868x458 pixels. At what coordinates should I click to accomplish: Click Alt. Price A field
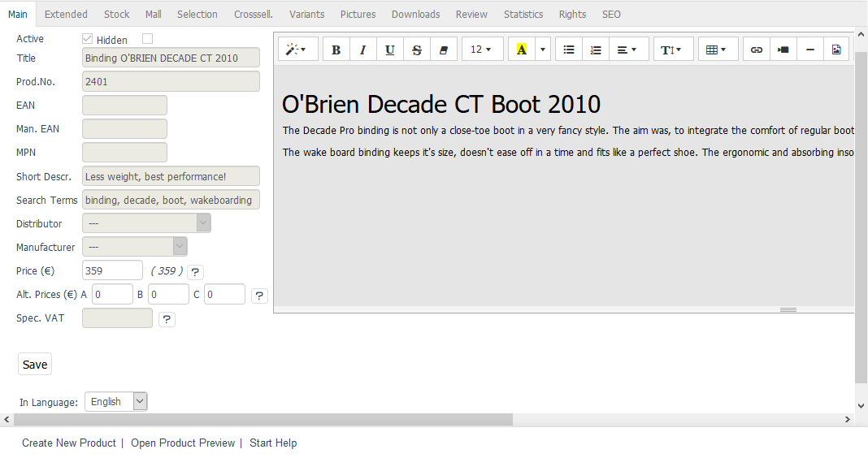(x=112, y=294)
